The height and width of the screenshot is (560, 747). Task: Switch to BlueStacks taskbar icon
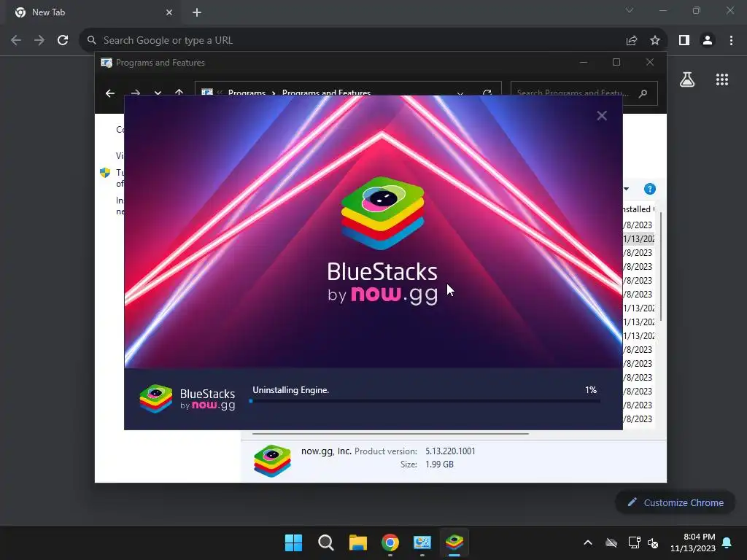454,542
